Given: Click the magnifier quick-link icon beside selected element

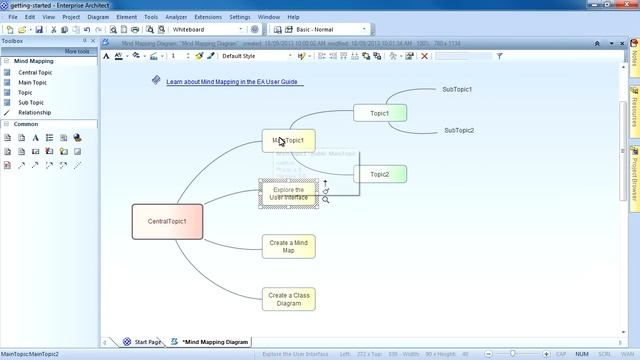Looking at the screenshot, I should coord(325,200).
